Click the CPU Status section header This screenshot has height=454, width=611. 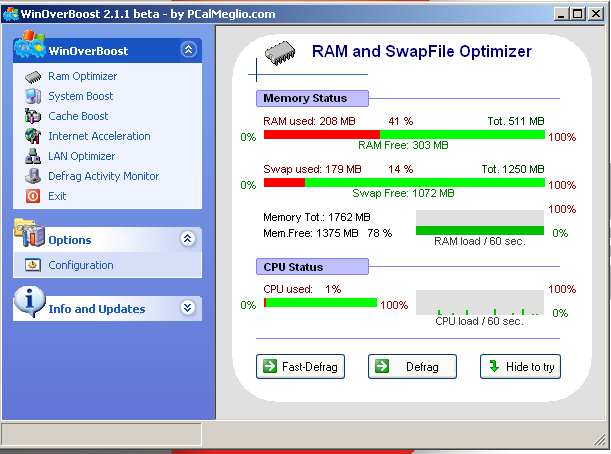312,267
